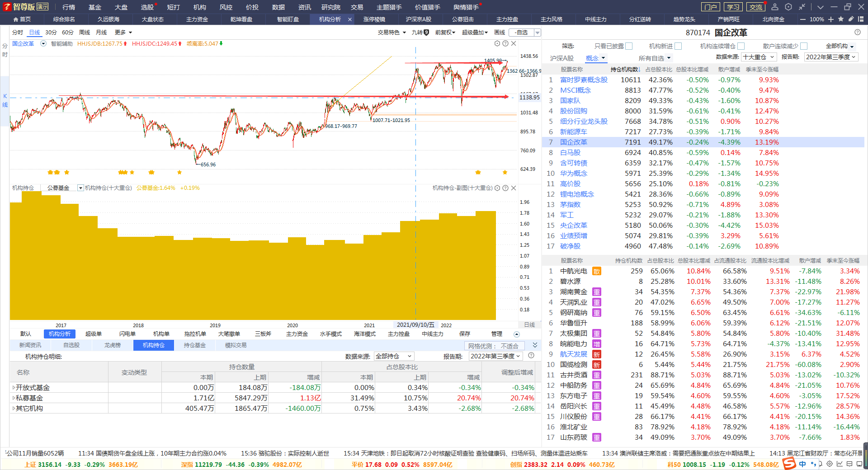Click the 重 tag next to 湖南黄金
The height and width of the screenshot is (470, 868).
tap(597, 292)
